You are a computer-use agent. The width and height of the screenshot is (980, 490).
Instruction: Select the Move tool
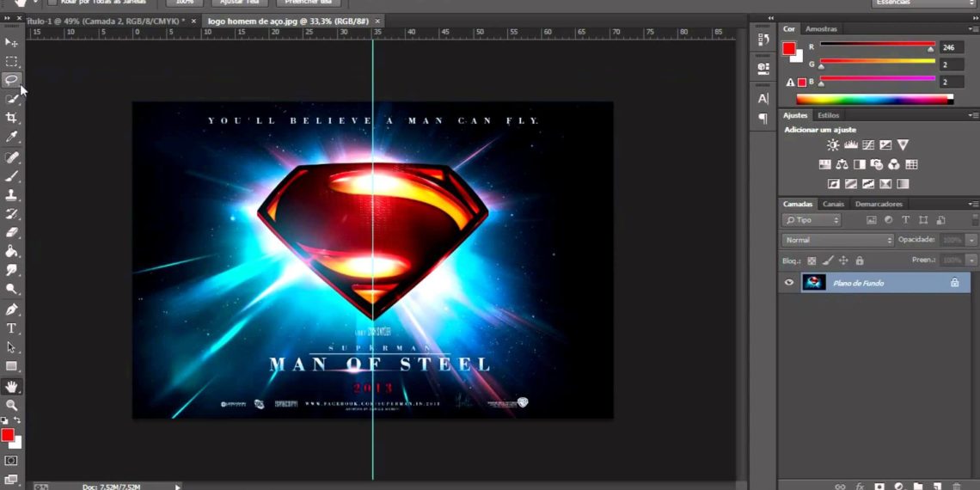[x=11, y=42]
